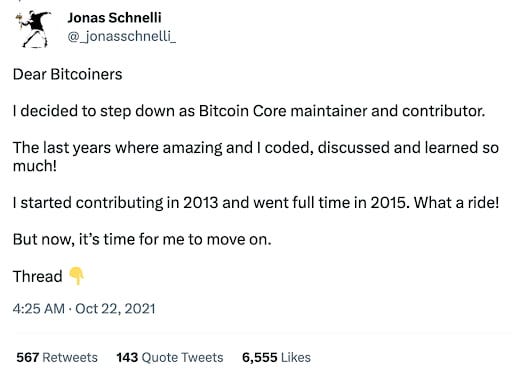View the 567 Retweets list
The image size is (512, 378).
point(57,357)
